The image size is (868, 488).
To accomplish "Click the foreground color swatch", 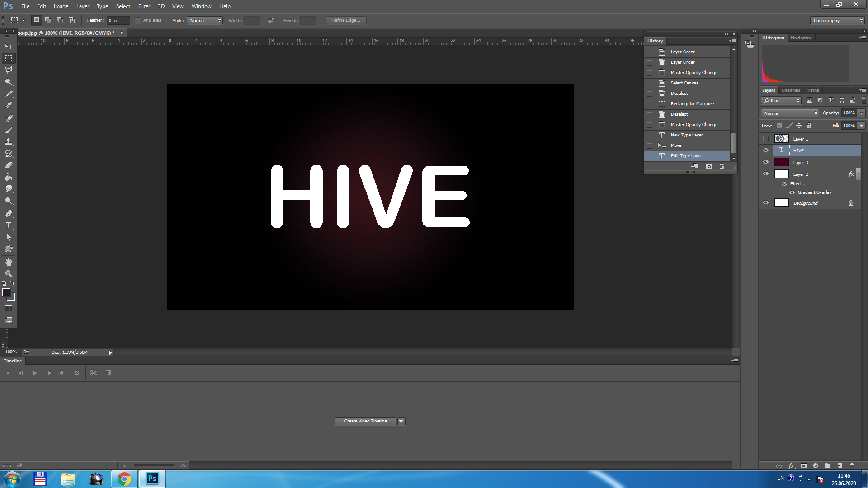I will pos(6,292).
